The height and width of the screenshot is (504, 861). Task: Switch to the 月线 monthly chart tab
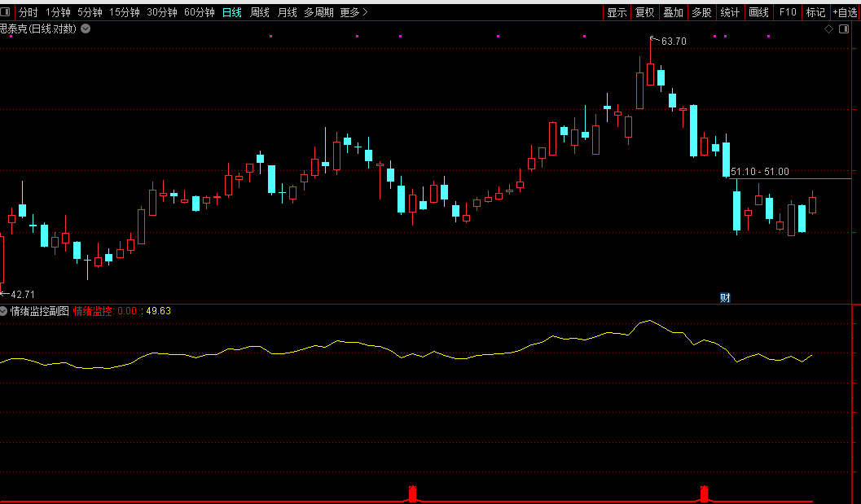pos(287,12)
